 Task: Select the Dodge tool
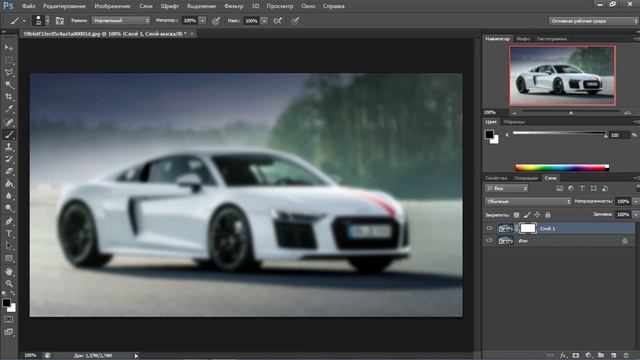pyautogui.click(x=9, y=209)
